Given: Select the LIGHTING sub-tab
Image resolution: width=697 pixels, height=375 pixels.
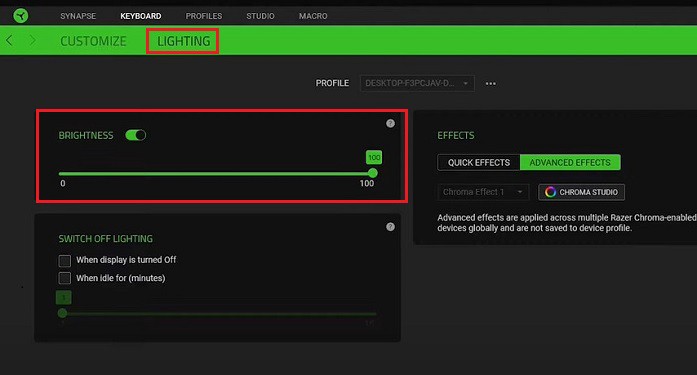Looking at the screenshot, I should pos(183,41).
